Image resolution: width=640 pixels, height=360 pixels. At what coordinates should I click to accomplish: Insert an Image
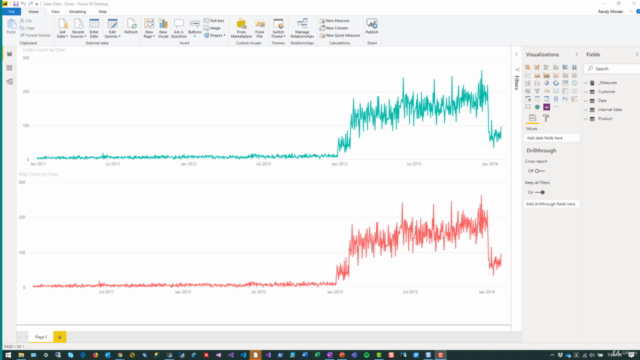pyautogui.click(x=212, y=28)
